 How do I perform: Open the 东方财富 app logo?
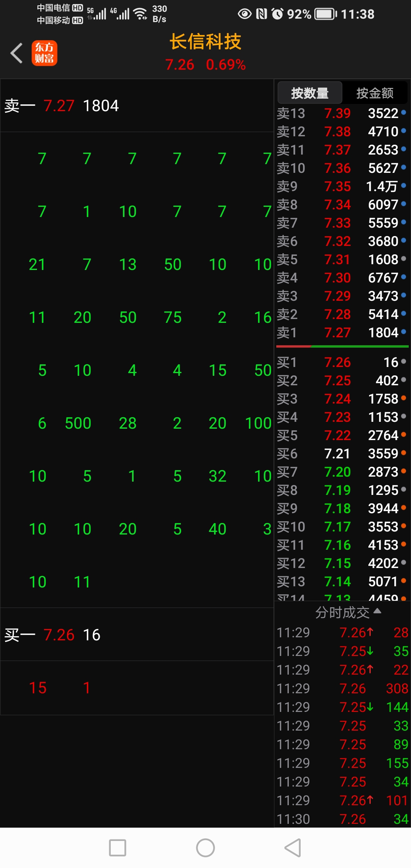click(x=44, y=53)
